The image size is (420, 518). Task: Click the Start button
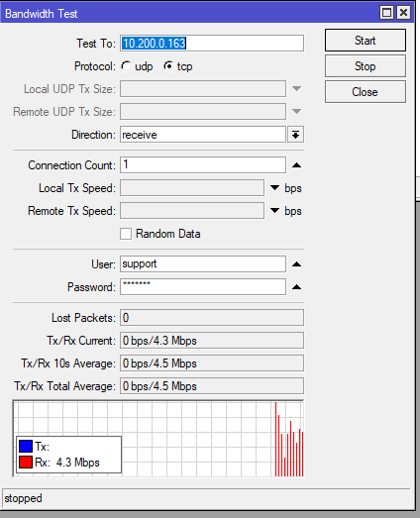(366, 41)
